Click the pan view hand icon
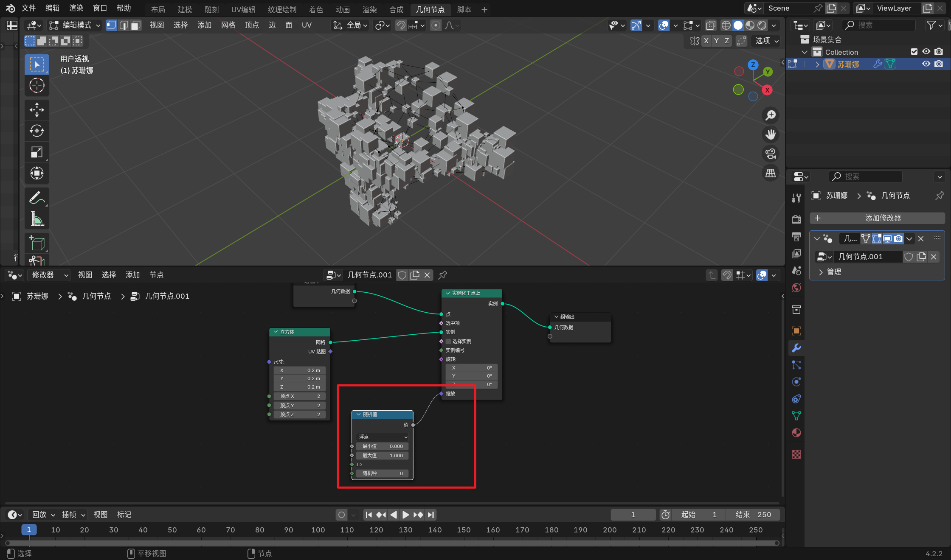Viewport: 951px width, 560px height. click(770, 134)
